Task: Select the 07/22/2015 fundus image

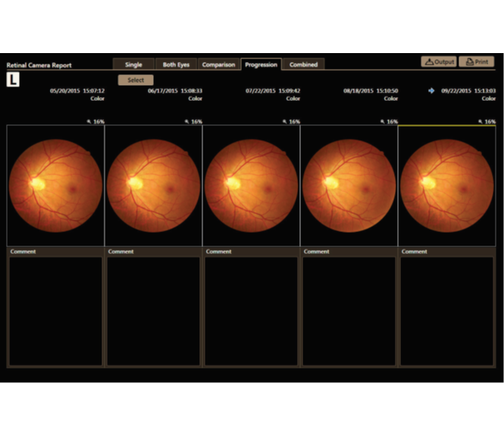Action: pyautogui.click(x=252, y=186)
